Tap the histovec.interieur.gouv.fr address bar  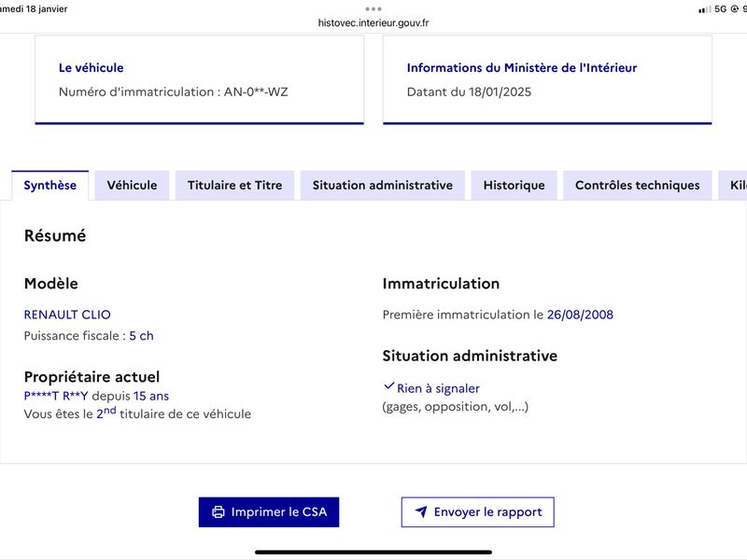pos(373,22)
